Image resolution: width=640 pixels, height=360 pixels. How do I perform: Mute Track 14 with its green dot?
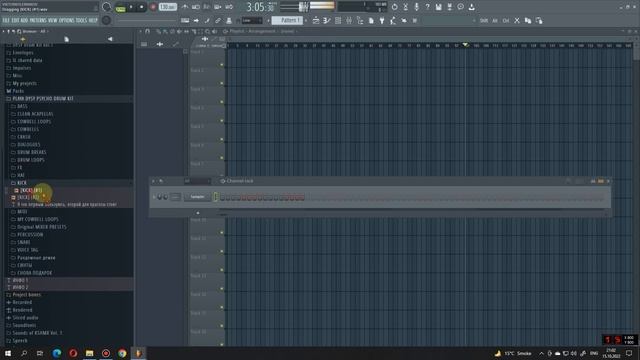point(222,307)
